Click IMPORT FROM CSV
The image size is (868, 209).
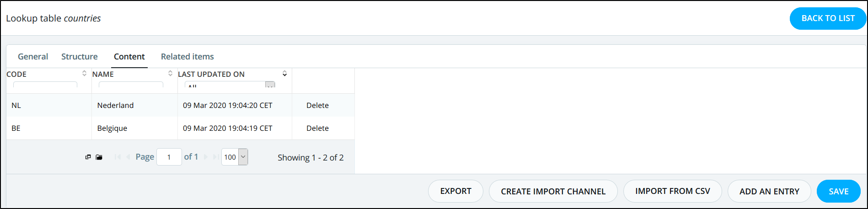[672, 191]
